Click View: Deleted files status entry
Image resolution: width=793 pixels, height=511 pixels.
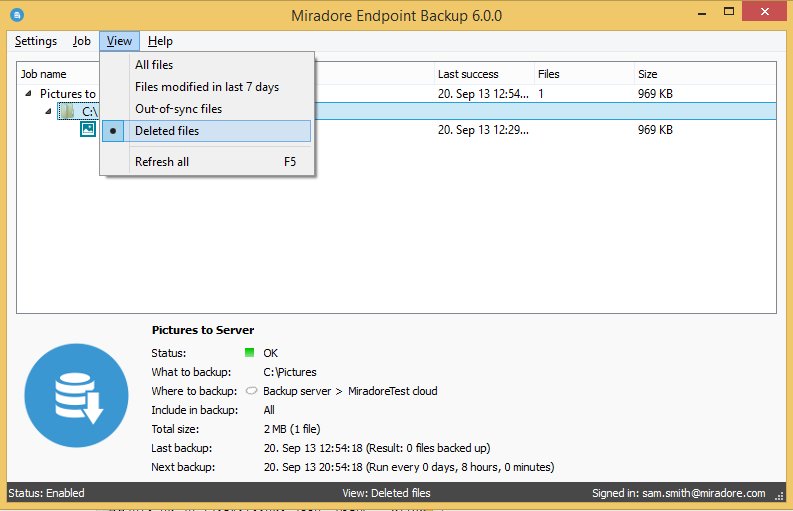pos(386,493)
